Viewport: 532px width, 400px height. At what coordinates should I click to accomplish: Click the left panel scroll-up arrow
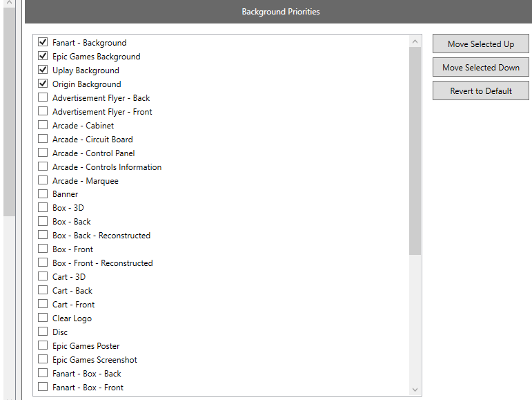[9, 3]
